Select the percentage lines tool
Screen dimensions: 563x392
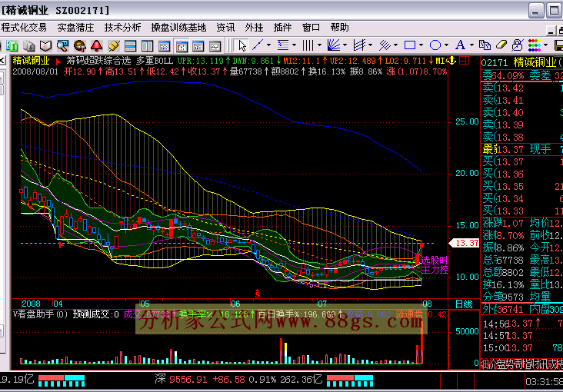[283, 45]
